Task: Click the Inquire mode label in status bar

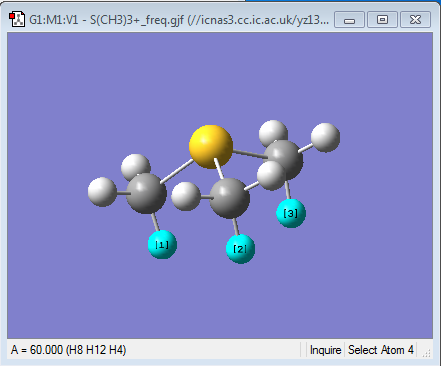Action: pyautogui.click(x=325, y=350)
